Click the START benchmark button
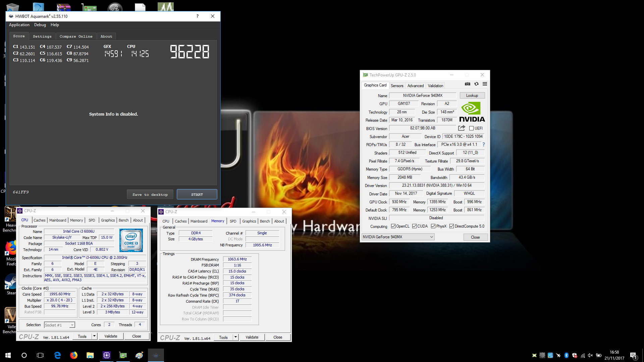This screenshot has height=362, width=644. coord(197,194)
